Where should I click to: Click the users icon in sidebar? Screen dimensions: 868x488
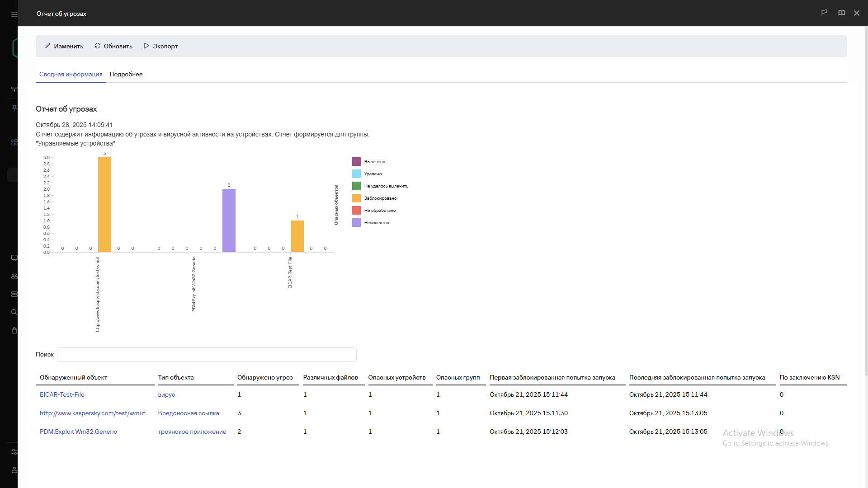coord(14,276)
